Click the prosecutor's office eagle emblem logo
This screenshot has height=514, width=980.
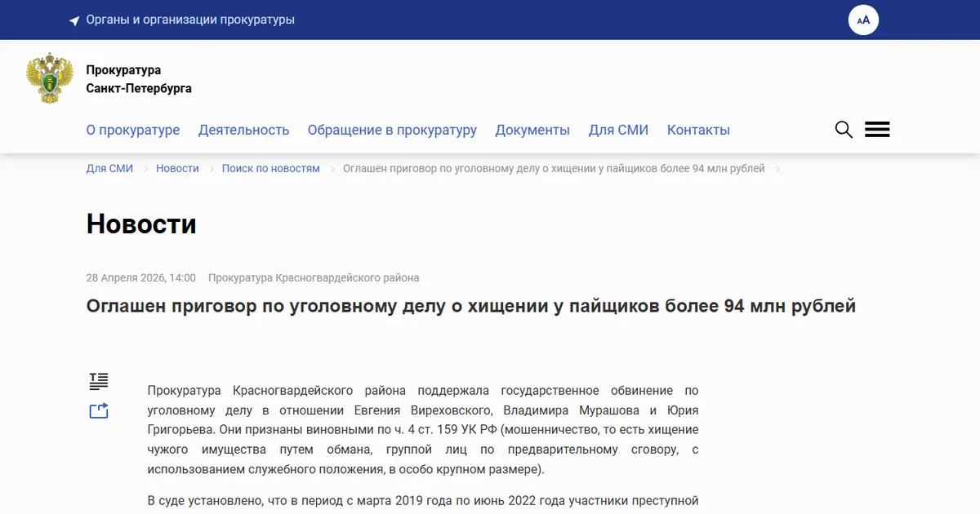51,78
